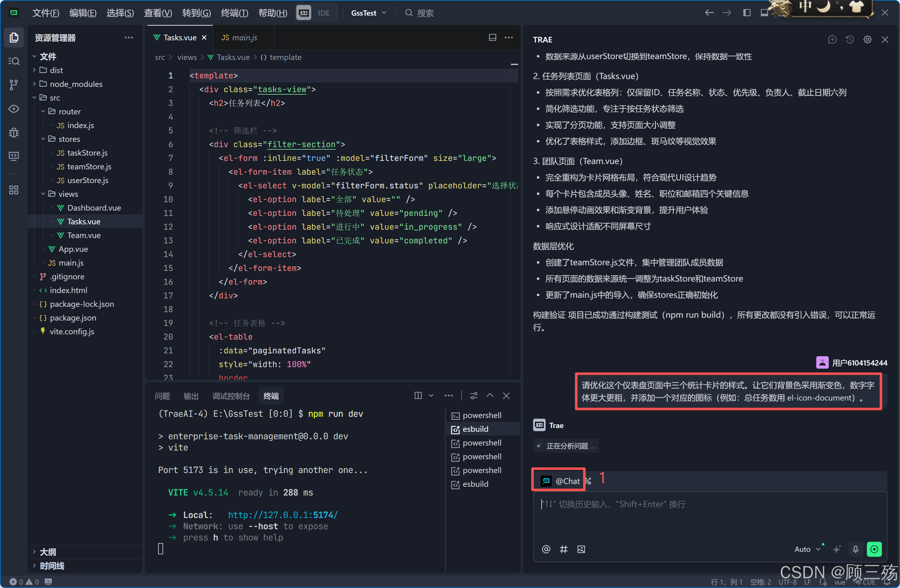The height and width of the screenshot is (588, 900).
Task: Click the chat history clock icon
Action: [850, 39]
